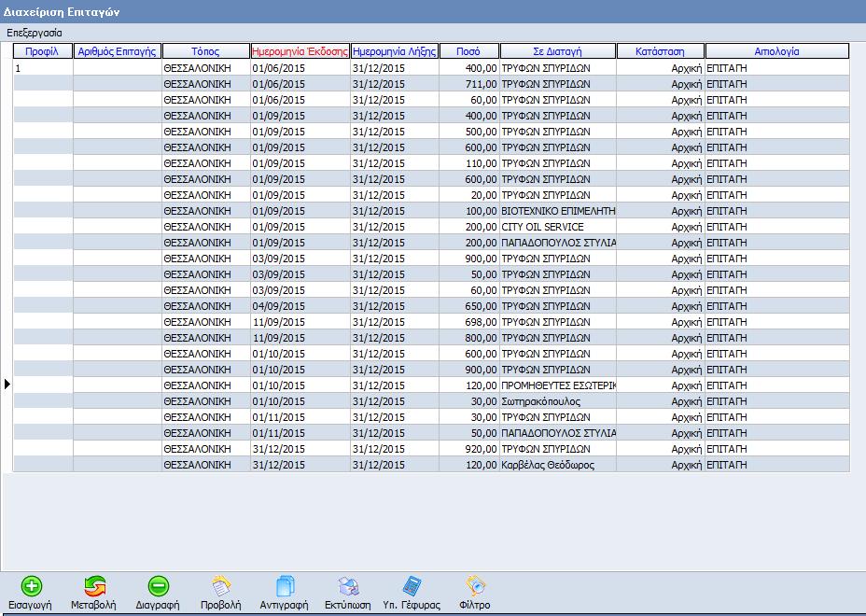Sort by the Προφίλ column header
Image resolution: width=866 pixels, height=616 pixels.
pos(43,51)
